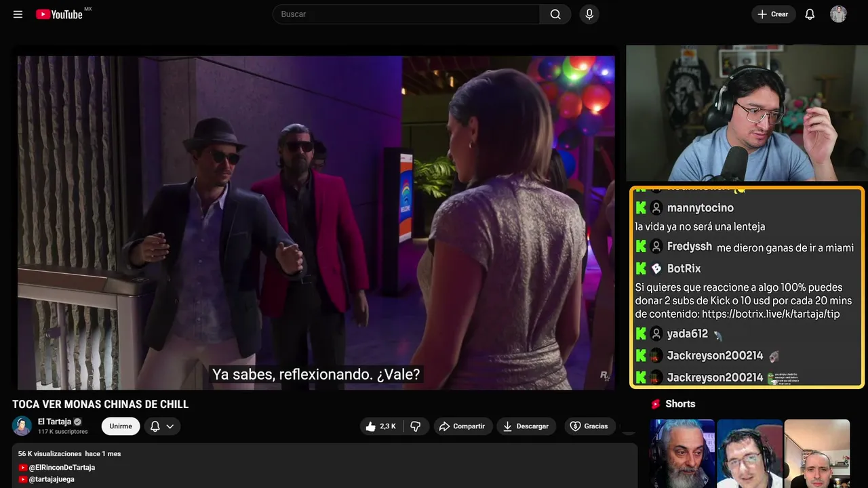Click the Shorts section heading
This screenshot has height=488, width=868.
point(680,404)
